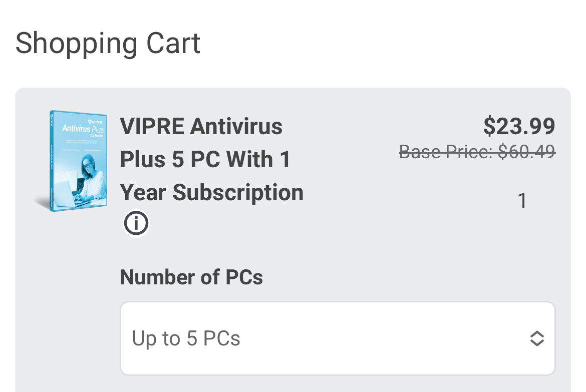Click the struck-through Base Price $60.49

(x=477, y=152)
